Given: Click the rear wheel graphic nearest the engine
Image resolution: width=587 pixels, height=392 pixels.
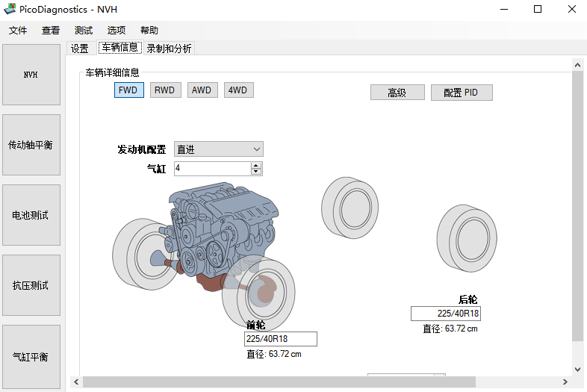Looking at the screenshot, I should pos(350,208).
